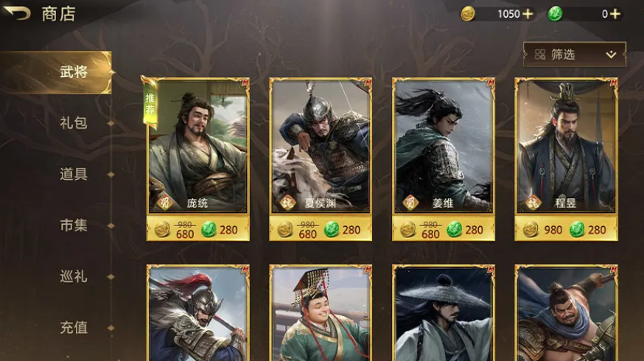Click the gold coin currency icon at top
Image resolution: width=644 pixels, height=361 pixels.
tap(467, 14)
